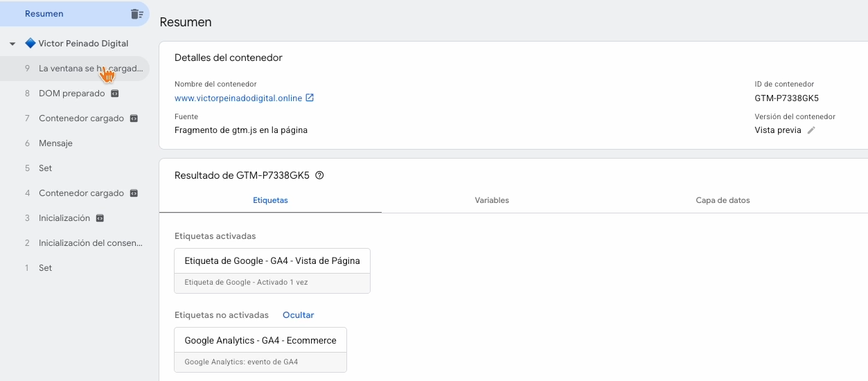This screenshot has width=868, height=381.
Task: Select the Etiquetas tab
Action: click(x=270, y=200)
